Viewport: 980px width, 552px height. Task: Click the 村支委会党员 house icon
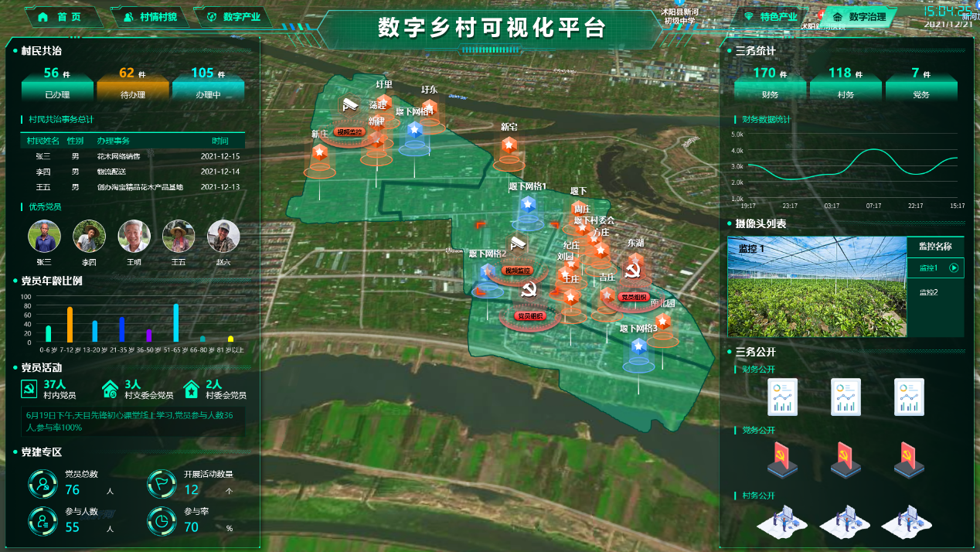pos(111,389)
